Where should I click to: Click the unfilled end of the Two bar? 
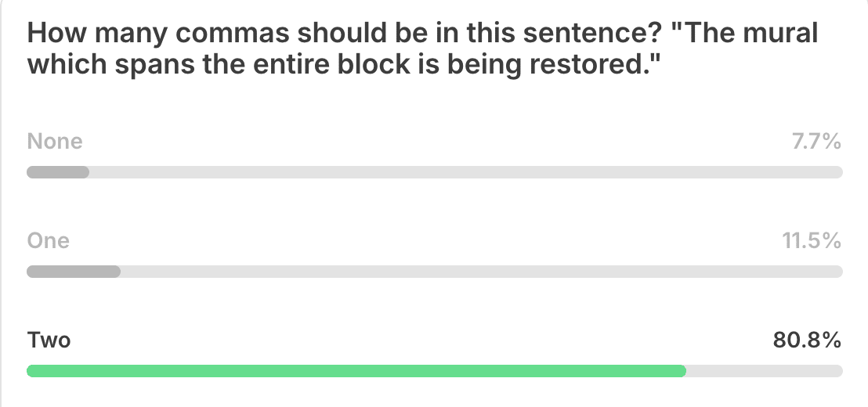[x=764, y=371]
